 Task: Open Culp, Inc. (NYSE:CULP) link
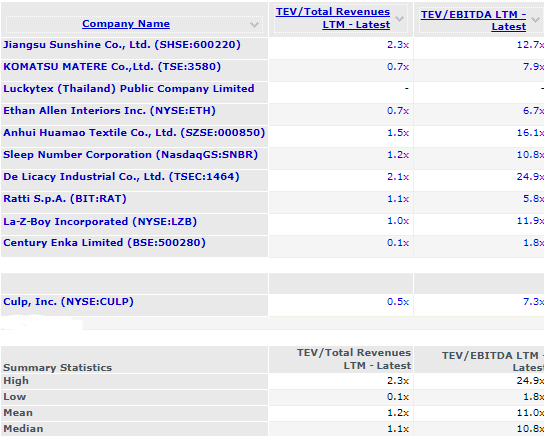pyautogui.click(x=68, y=301)
